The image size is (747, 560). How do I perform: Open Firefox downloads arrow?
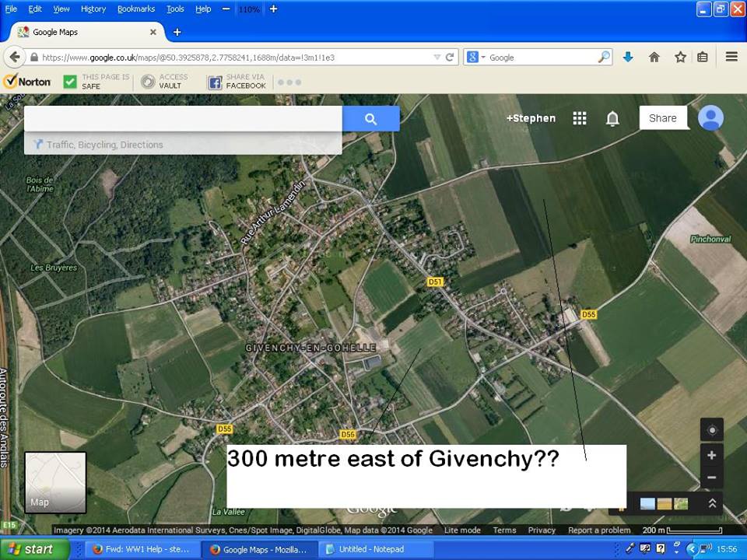click(x=628, y=57)
